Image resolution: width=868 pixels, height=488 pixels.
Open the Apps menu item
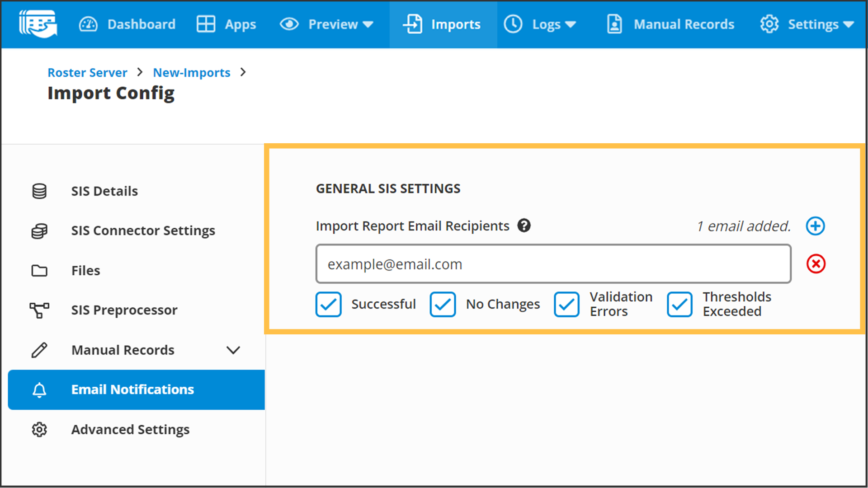(x=226, y=24)
